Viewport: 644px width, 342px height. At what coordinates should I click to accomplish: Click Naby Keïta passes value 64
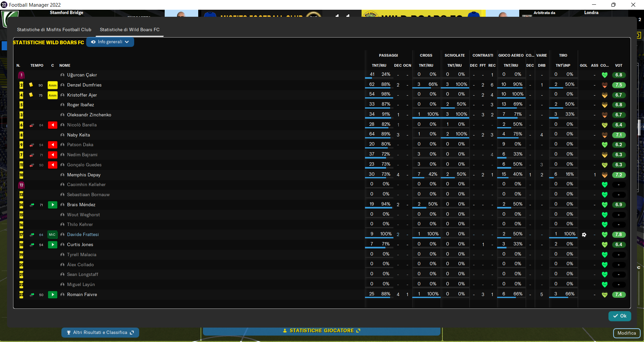point(372,134)
